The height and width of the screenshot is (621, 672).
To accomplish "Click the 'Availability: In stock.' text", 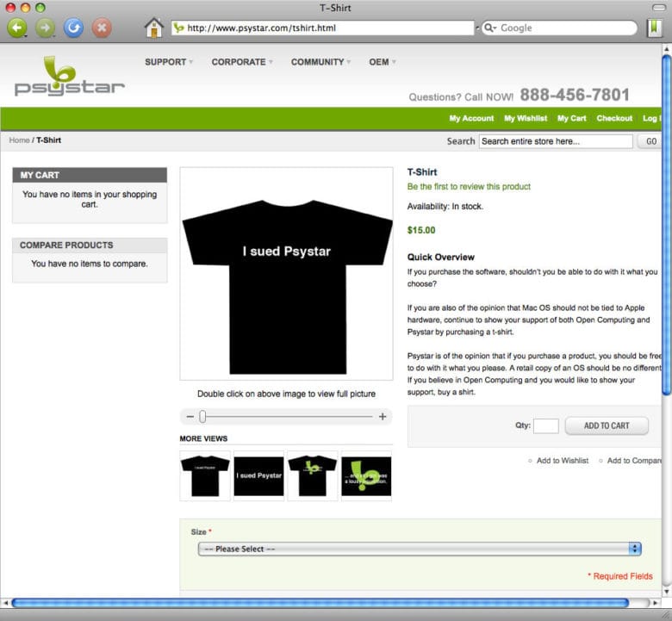I will [445, 207].
